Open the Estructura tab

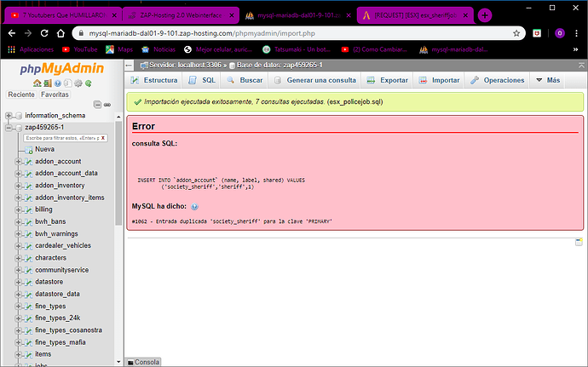click(x=153, y=80)
